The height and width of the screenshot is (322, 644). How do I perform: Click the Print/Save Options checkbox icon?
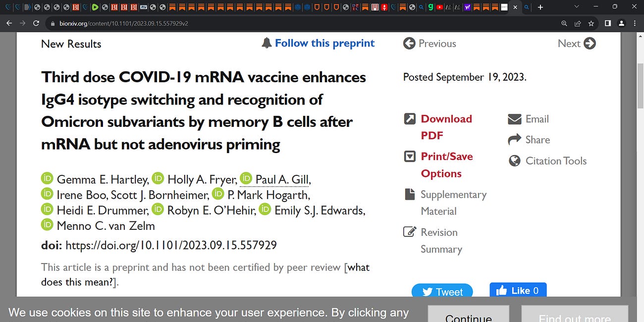(x=410, y=156)
